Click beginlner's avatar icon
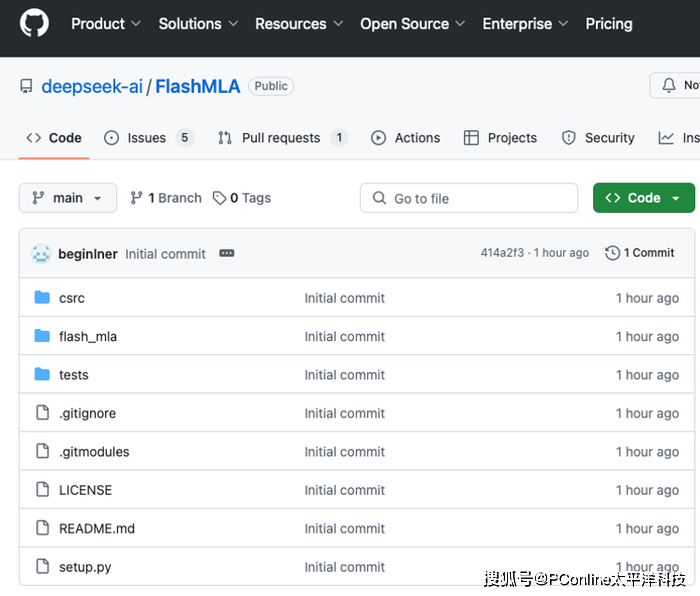700x596 pixels. click(x=41, y=253)
